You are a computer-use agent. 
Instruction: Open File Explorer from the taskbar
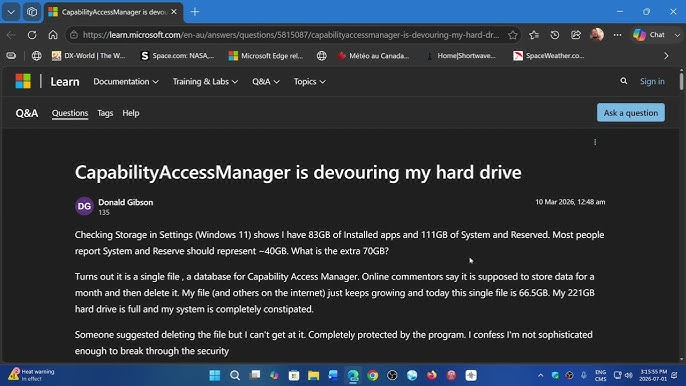click(x=313, y=375)
